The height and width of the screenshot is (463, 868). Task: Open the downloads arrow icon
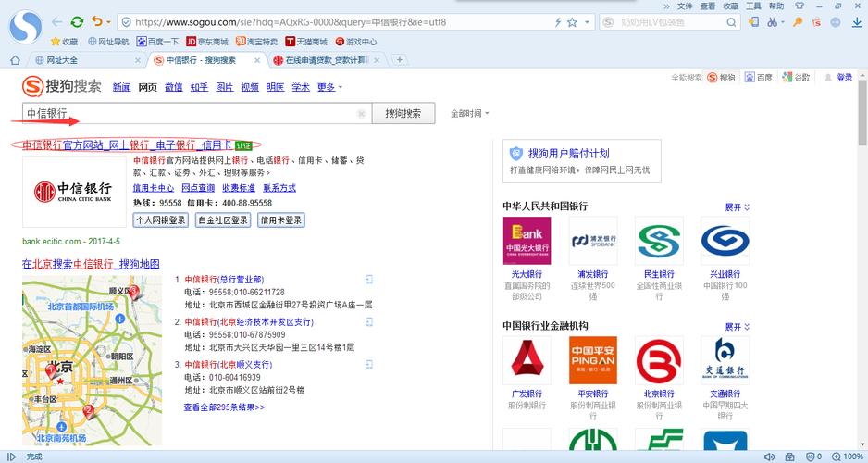[x=856, y=22]
